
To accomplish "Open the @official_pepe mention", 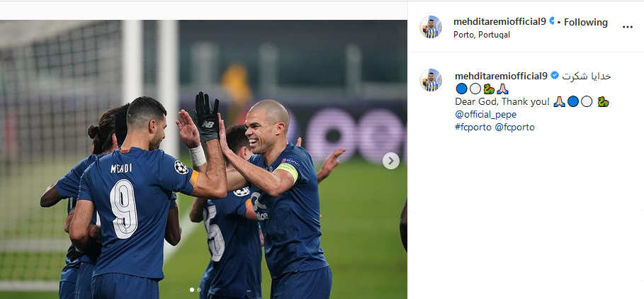I will point(486,115).
